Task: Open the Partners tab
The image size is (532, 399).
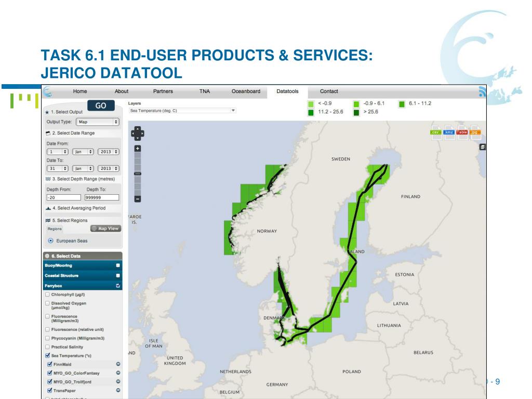Action: point(163,91)
